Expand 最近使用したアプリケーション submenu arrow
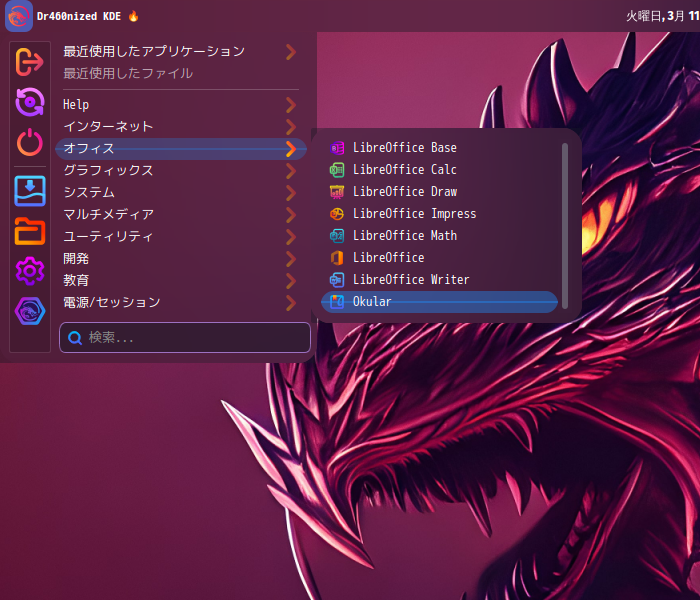 [x=291, y=52]
